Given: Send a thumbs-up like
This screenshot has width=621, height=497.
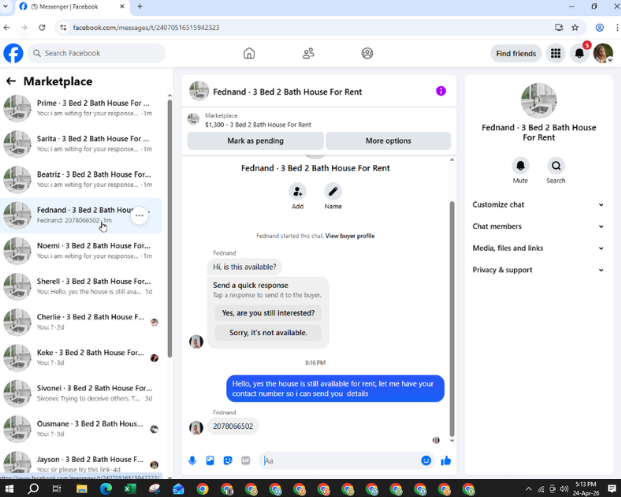Looking at the screenshot, I should 446,461.
